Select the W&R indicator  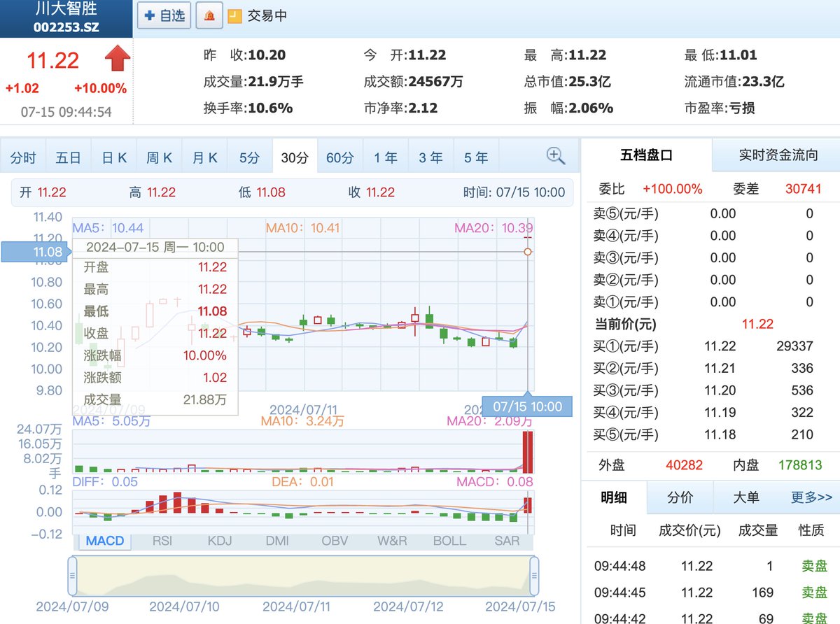point(392,541)
